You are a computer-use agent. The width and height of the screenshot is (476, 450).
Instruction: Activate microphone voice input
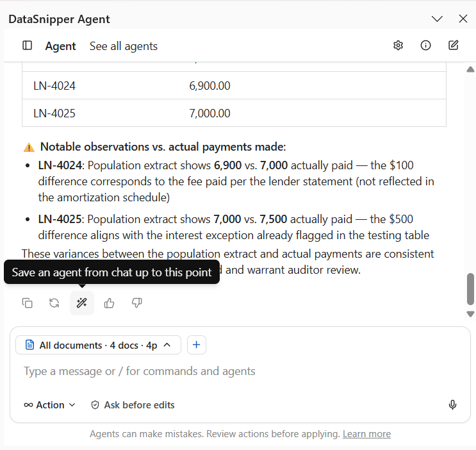click(452, 404)
